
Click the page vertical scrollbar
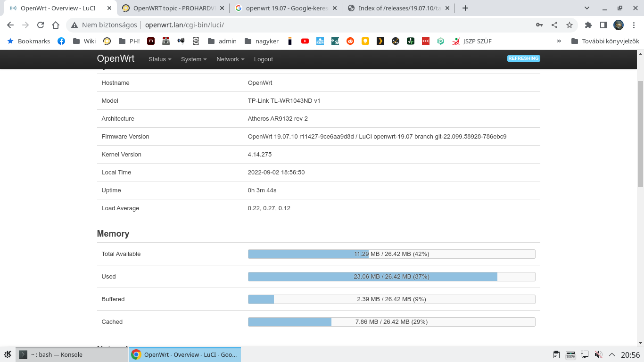point(640,134)
